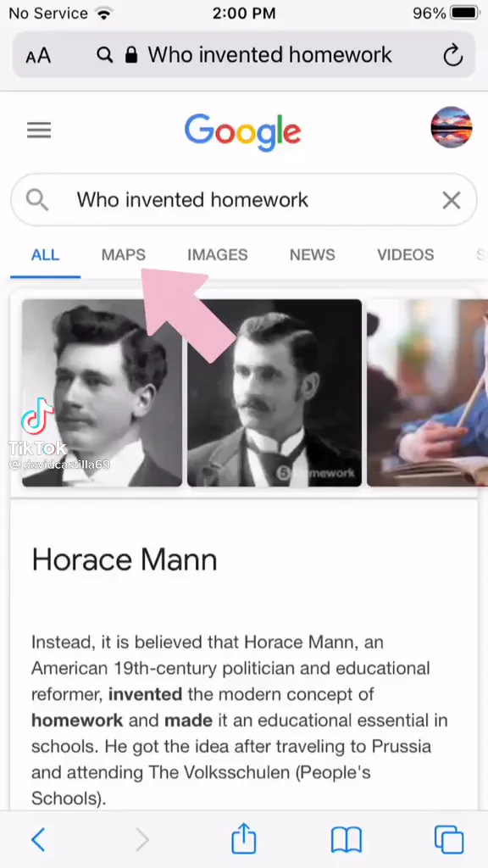Tap the magnifier icon in search box
Image resolution: width=488 pixels, height=868 pixels.
tap(37, 200)
